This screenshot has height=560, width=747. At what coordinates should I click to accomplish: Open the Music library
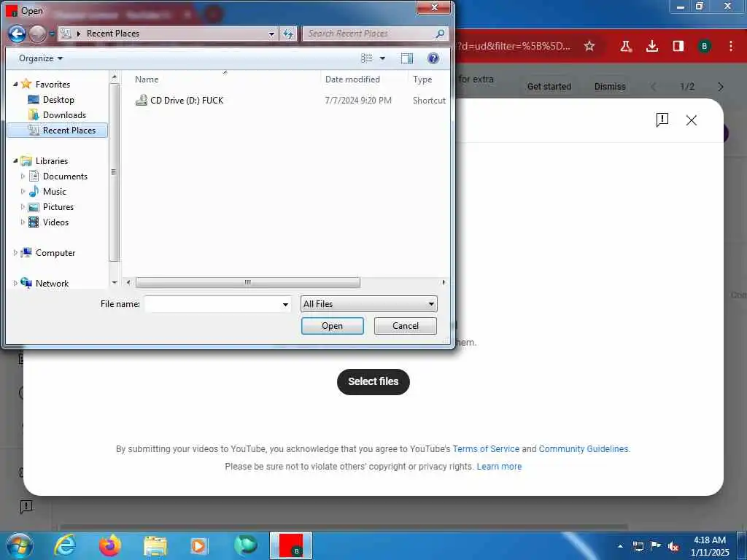tap(54, 192)
